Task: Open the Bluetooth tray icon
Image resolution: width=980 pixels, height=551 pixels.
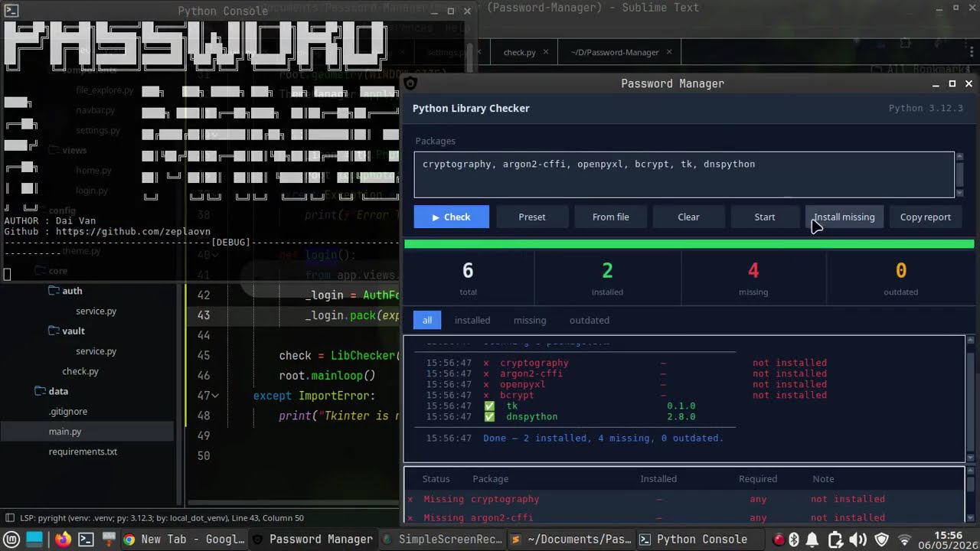Action: point(795,540)
